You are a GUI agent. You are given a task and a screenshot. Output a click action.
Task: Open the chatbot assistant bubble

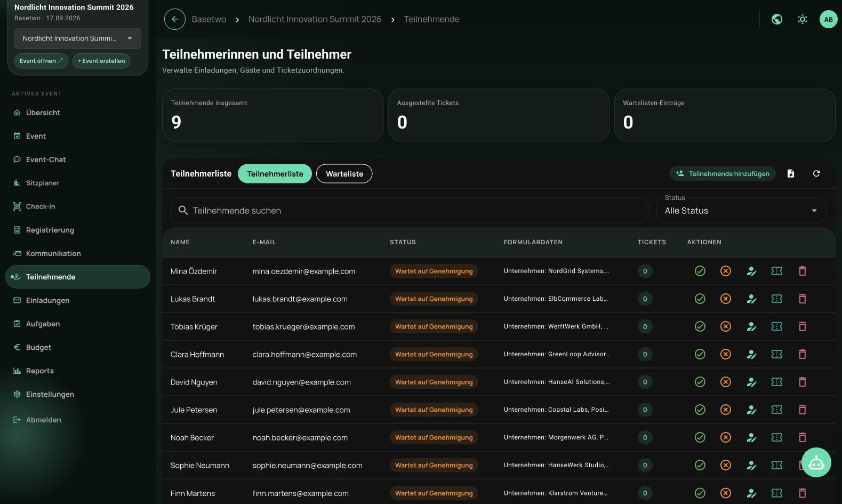tap(816, 462)
